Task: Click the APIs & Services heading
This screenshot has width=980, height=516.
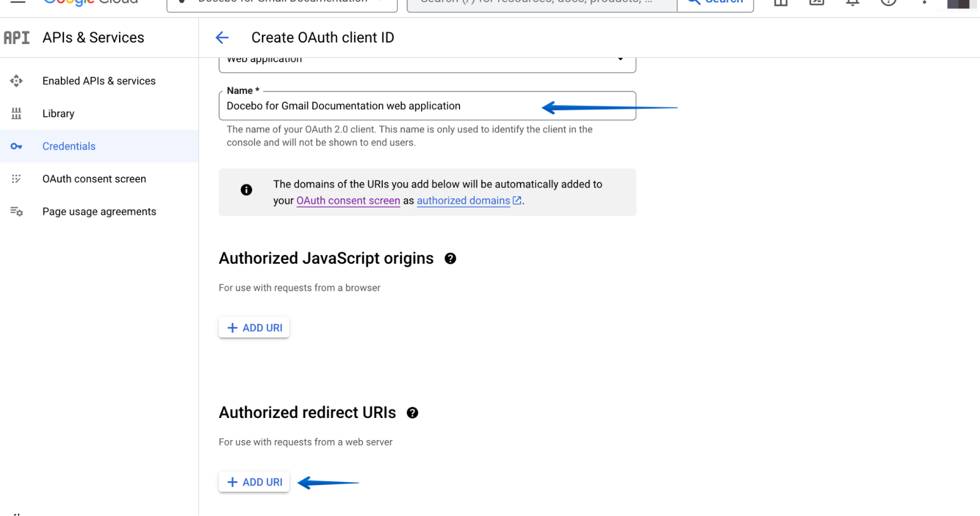Action: [x=93, y=38]
